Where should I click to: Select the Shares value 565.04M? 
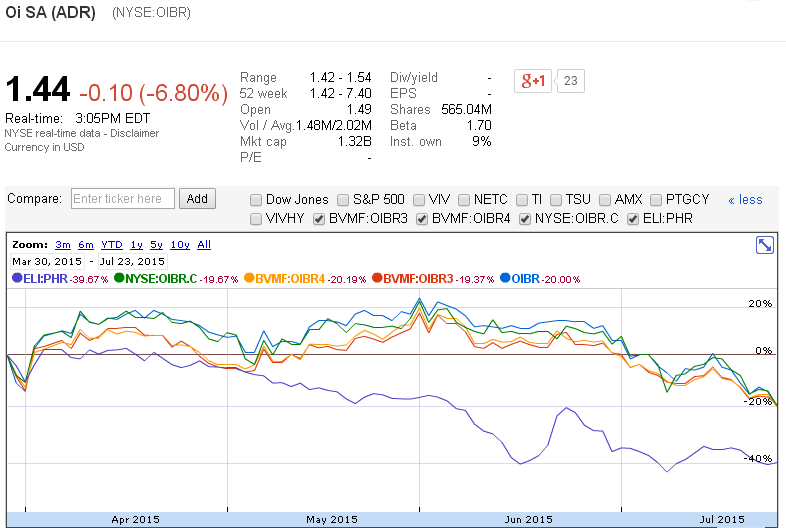466,109
